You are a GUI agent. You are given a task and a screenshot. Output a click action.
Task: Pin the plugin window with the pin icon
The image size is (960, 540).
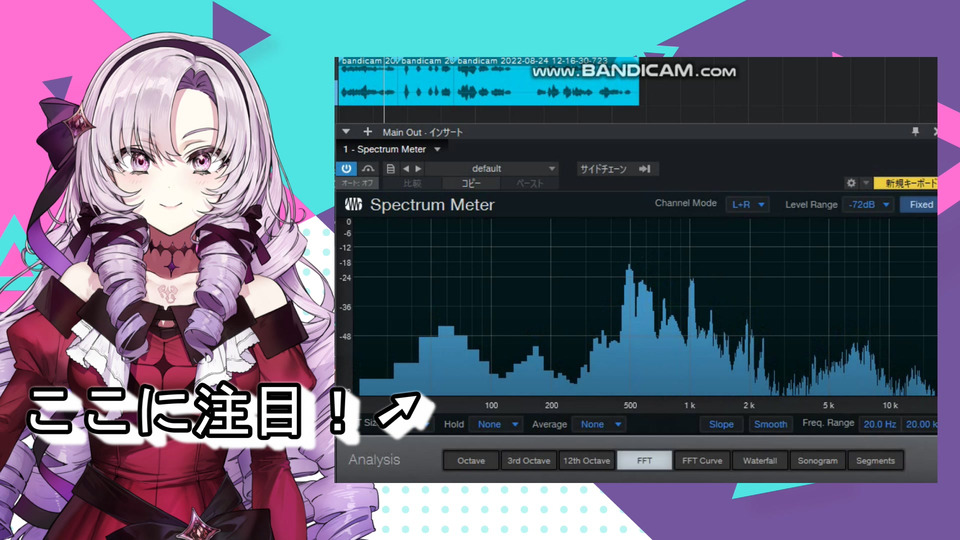click(915, 131)
